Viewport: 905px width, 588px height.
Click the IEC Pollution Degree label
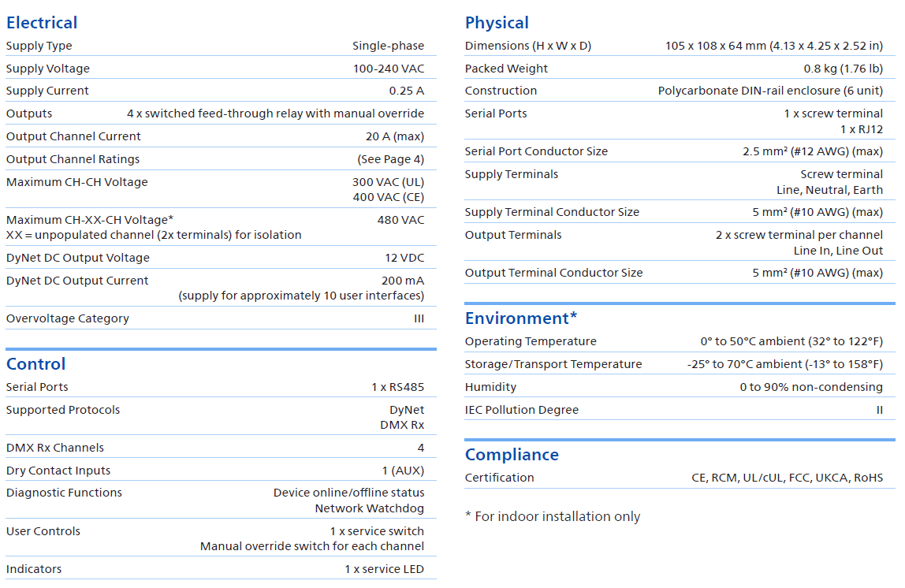(522, 410)
